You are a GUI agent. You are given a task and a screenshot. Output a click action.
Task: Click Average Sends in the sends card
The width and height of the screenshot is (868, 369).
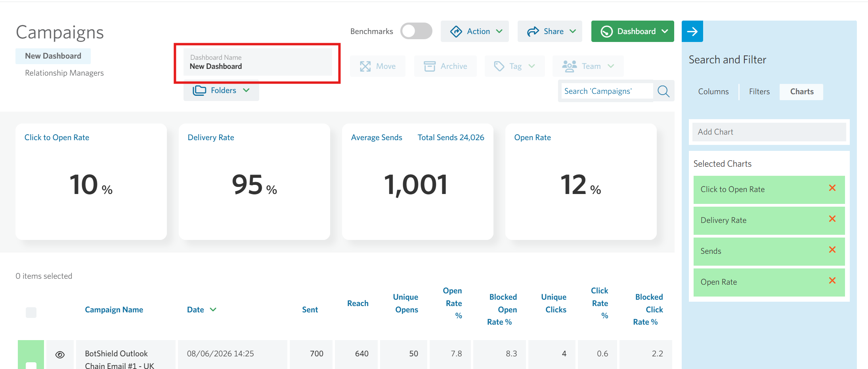click(x=377, y=137)
